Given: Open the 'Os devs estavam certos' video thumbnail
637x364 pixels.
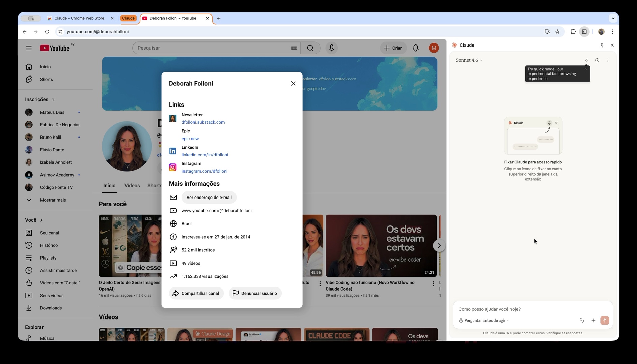Looking at the screenshot, I should click(381, 246).
